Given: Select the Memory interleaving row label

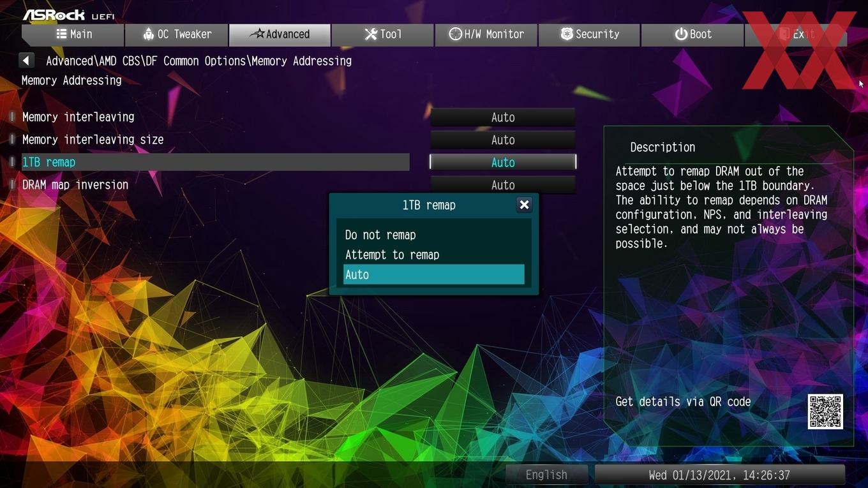Looking at the screenshot, I should click(x=78, y=117).
